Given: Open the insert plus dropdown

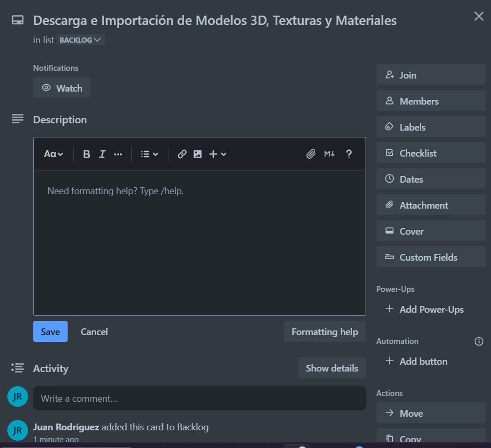Looking at the screenshot, I should coord(217,154).
